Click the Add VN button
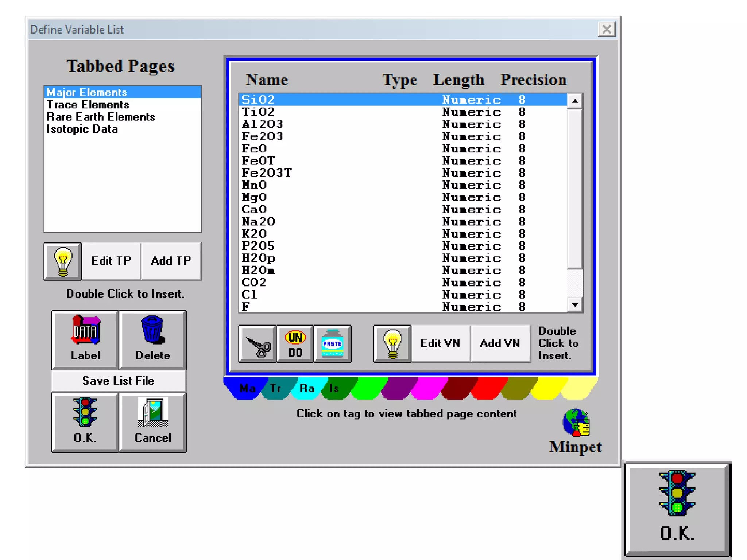Screen dimensions: 747x560 [500, 343]
